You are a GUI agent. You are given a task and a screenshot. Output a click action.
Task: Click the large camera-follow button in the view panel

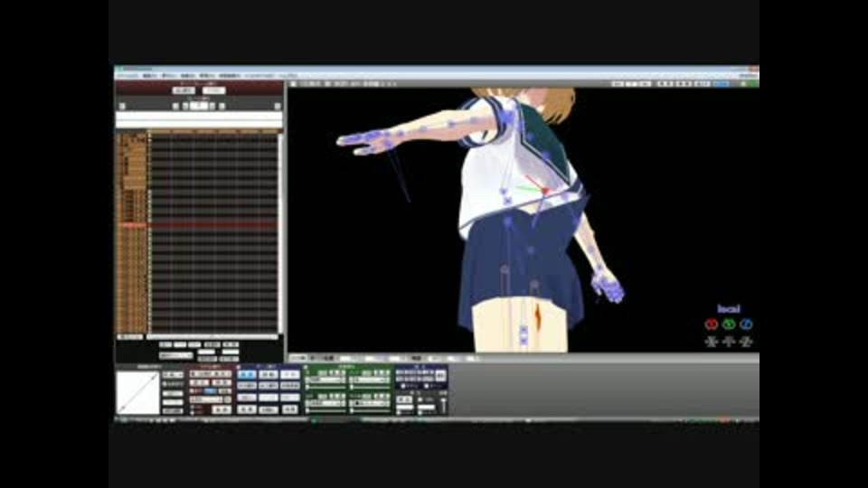tap(440, 376)
